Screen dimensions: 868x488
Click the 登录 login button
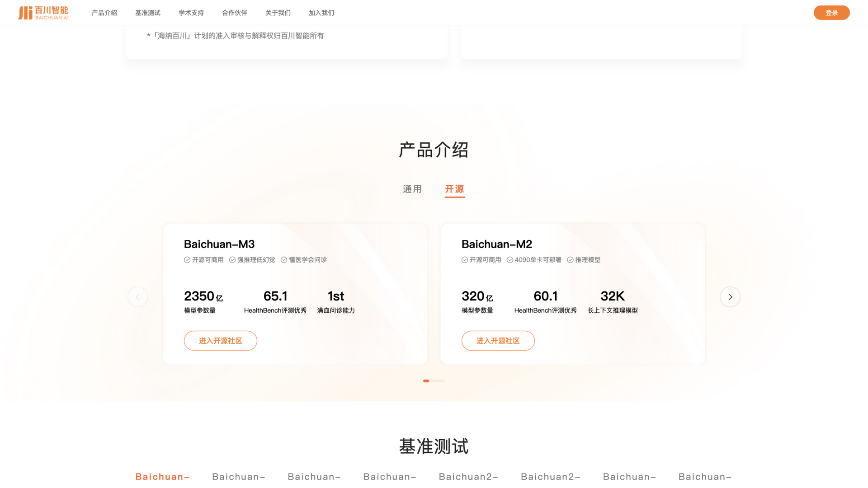coord(831,13)
